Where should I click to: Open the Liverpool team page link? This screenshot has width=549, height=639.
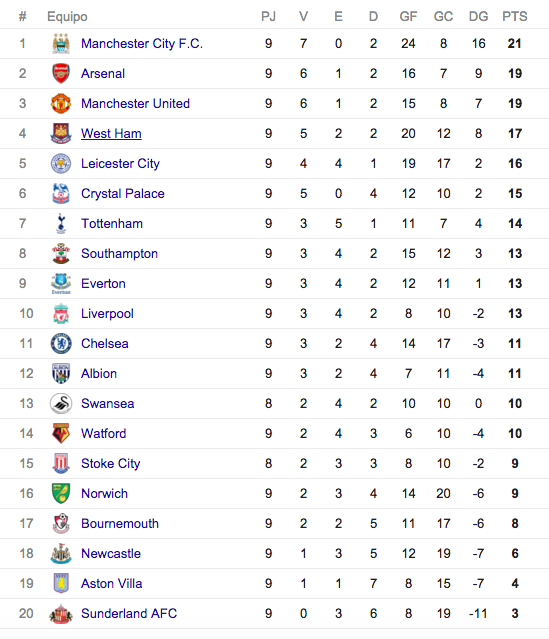click(x=107, y=314)
